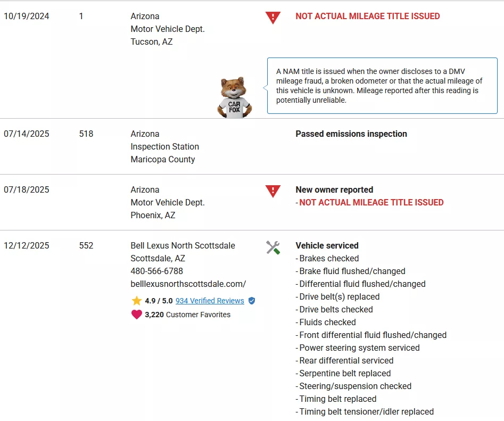This screenshot has height=421, width=504.
Task: Select the Bell Lexus North Scottsdale dealer name
Action: click(183, 245)
